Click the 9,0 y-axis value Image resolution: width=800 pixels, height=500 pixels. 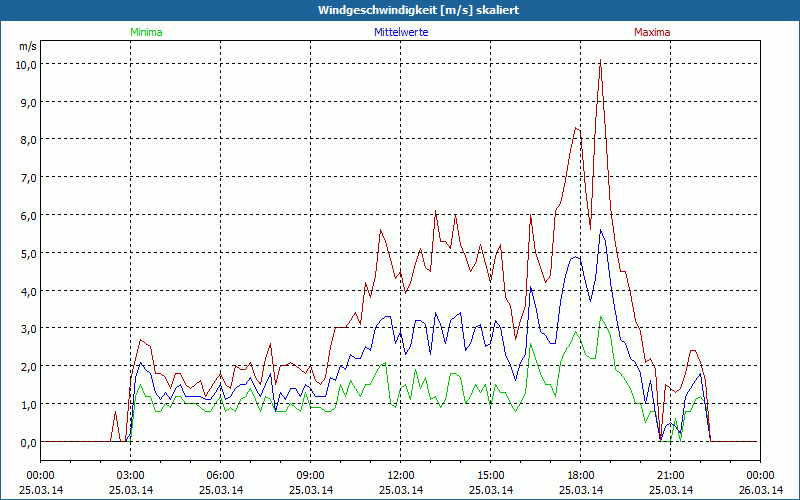[x=29, y=102]
